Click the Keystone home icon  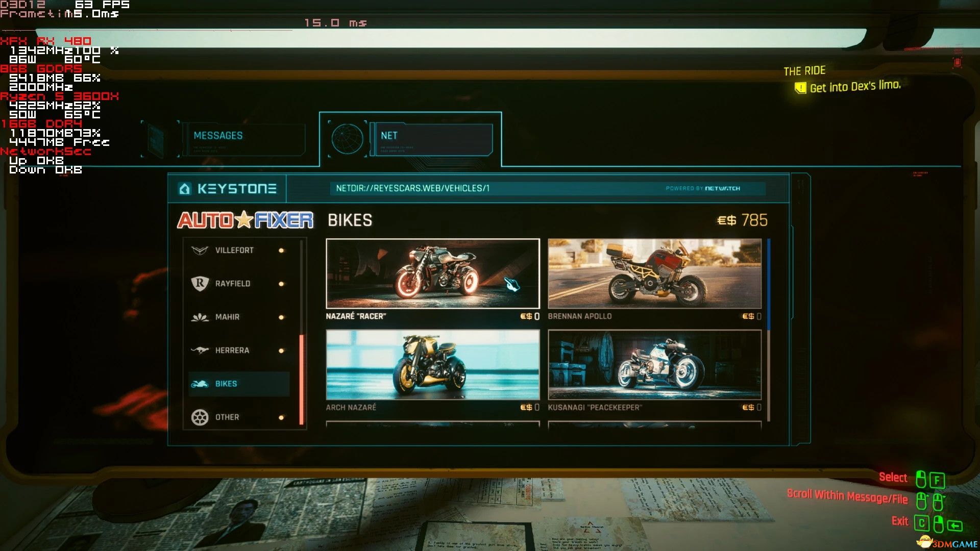[185, 189]
